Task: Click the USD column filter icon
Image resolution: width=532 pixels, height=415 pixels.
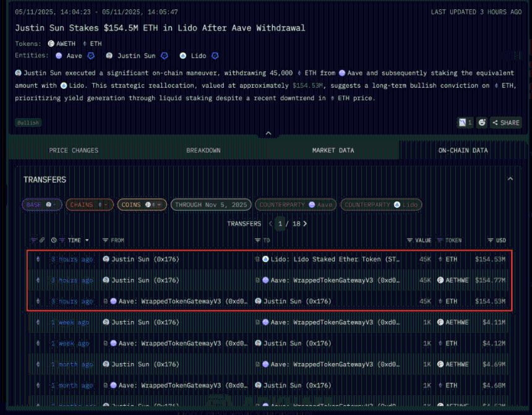Action: point(491,240)
